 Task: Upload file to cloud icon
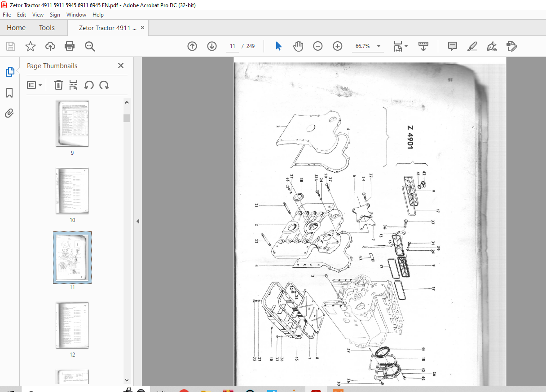point(50,46)
